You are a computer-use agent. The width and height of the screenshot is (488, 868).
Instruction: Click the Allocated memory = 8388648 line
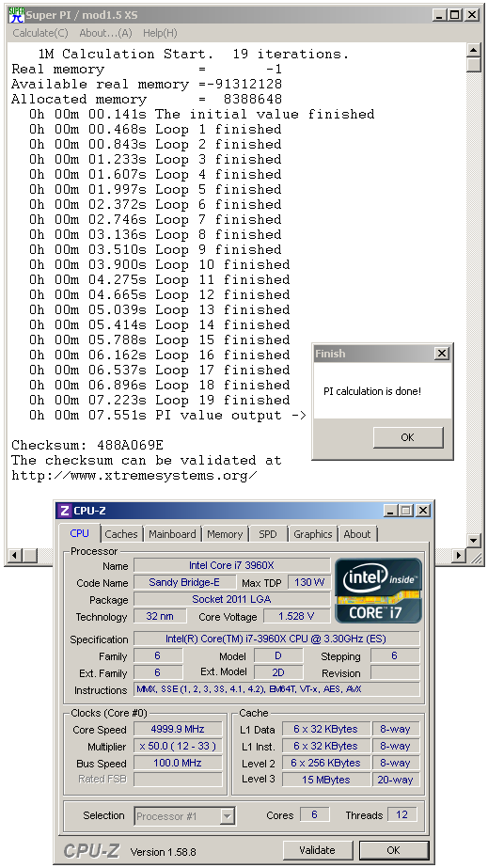click(x=147, y=100)
